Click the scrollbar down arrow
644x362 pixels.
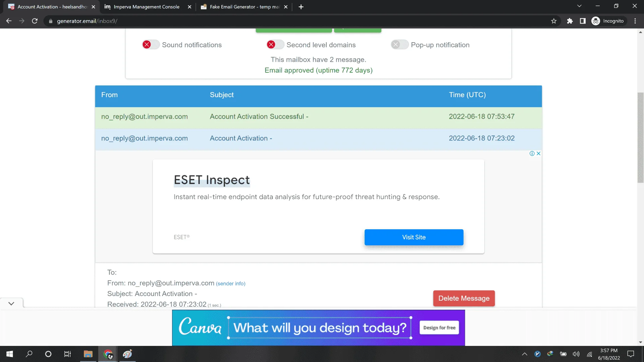coord(640,342)
